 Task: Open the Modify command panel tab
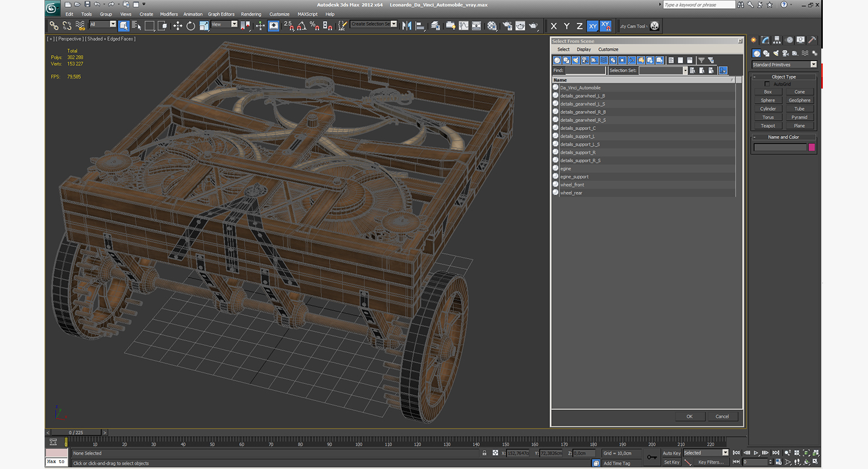[x=765, y=40]
